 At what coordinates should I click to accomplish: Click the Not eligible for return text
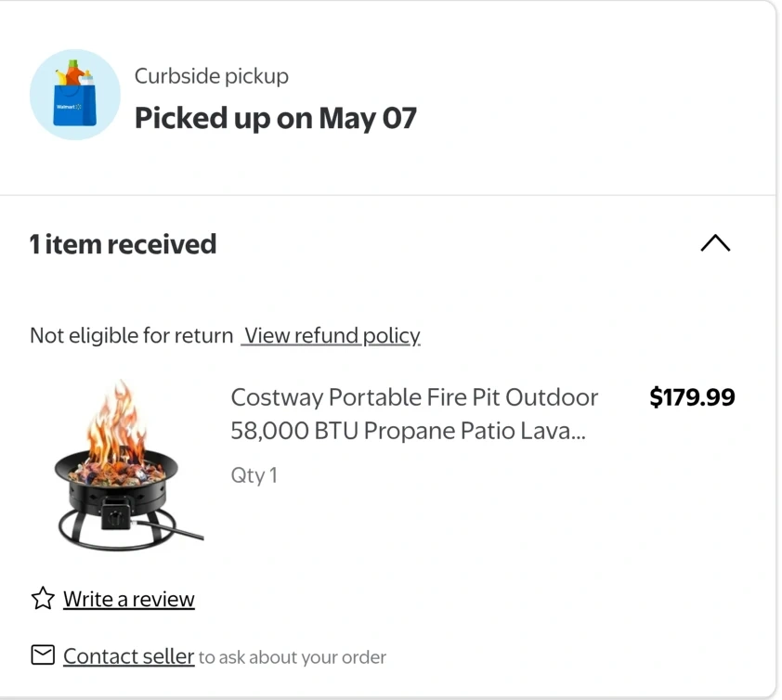pyautogui.click(x=131, y=335)
